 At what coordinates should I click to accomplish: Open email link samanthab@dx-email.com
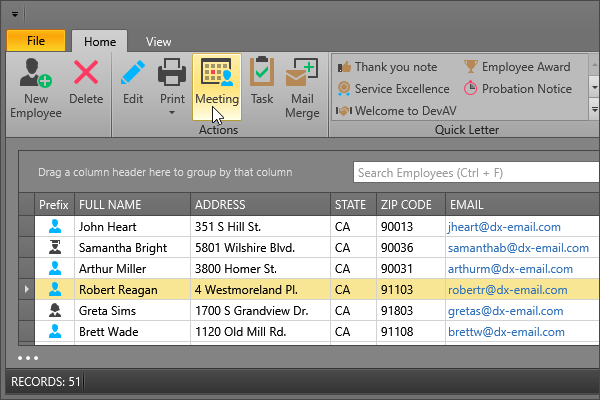[x=518, y=248]
